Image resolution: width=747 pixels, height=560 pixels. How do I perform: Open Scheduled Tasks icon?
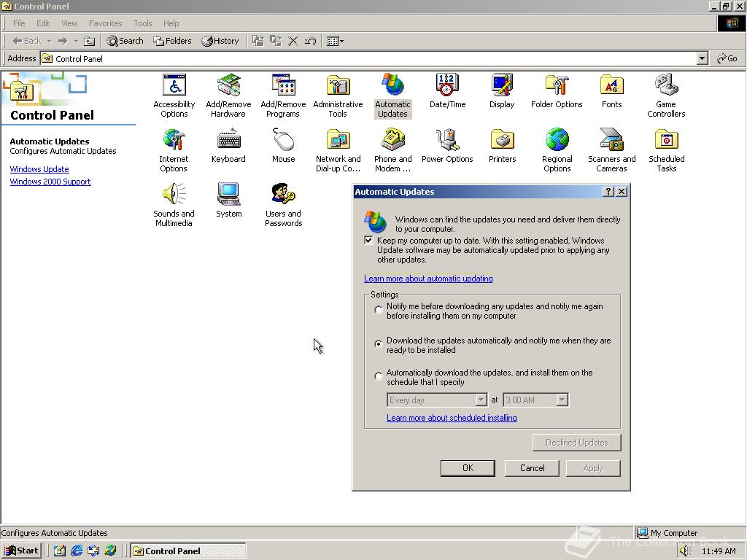(x=667, y=149)
